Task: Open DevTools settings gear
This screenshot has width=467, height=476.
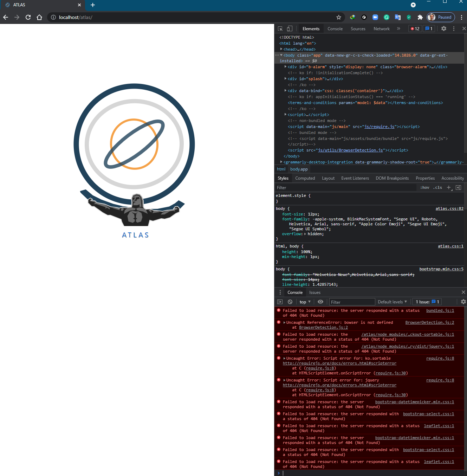Action: [x=444, y=29]
